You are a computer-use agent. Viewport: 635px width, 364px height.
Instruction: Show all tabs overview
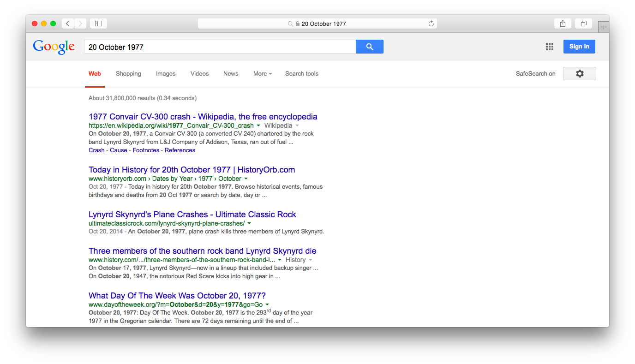583,24
